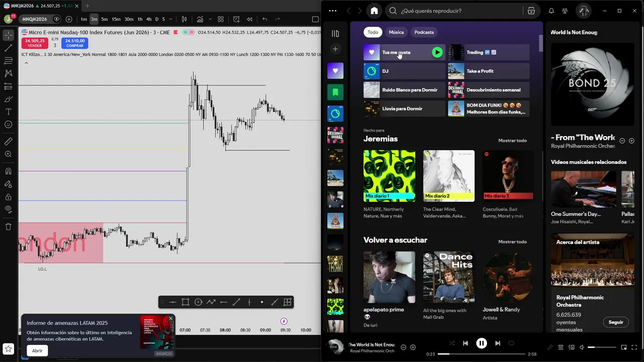Image resolution: width=644 pixels, height=362 pixels.
Task: Adjust the Spotify volume slider
Action: pos(602,347)
